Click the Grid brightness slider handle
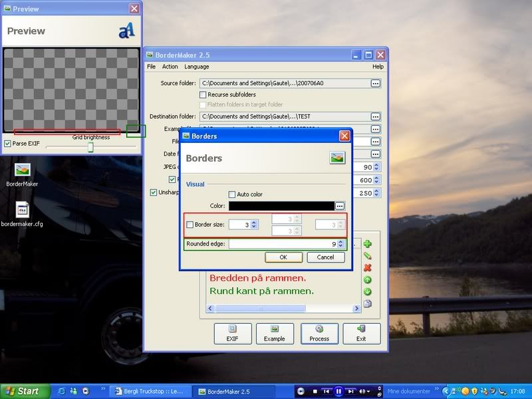 [x=90, y=147]
